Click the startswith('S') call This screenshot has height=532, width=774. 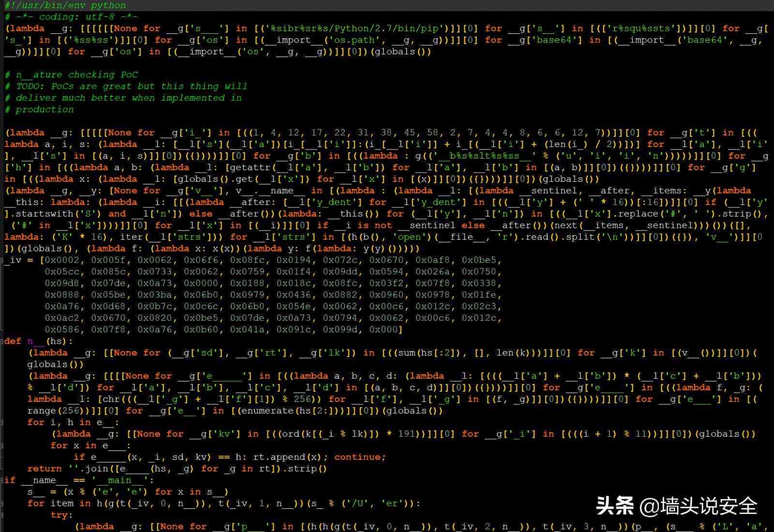(59, 214)
